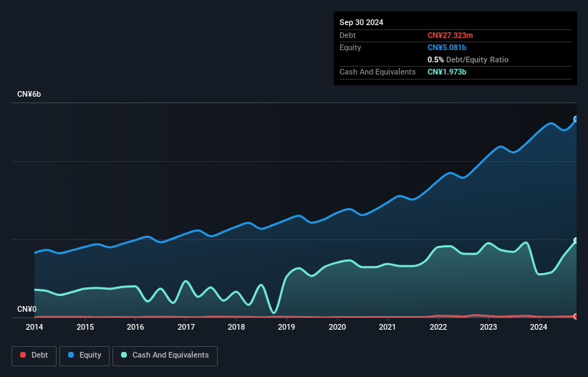Click the 2023 x-axis label

point(488,327)
